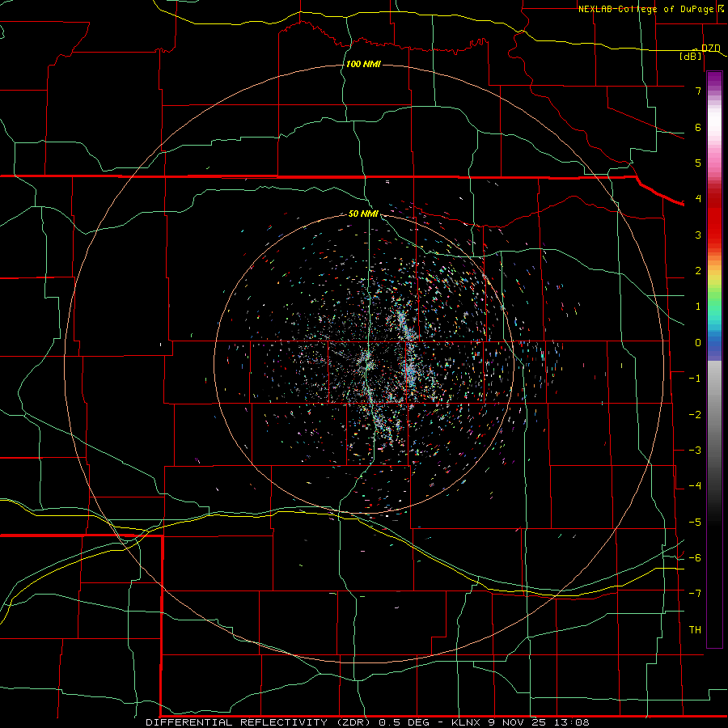Pick the -2 label on the legend
Viewport: 728px width, 728px height.
[695, 415]
